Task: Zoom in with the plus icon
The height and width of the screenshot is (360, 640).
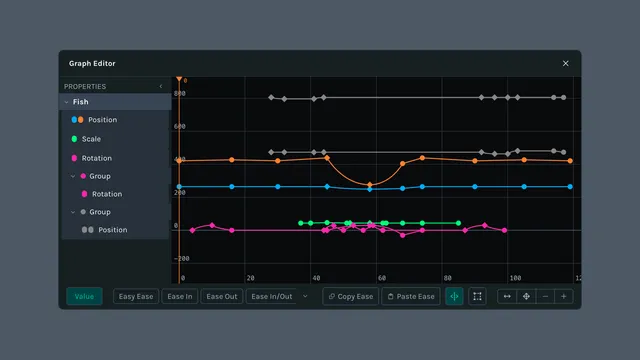Action: tap(564, 296)
